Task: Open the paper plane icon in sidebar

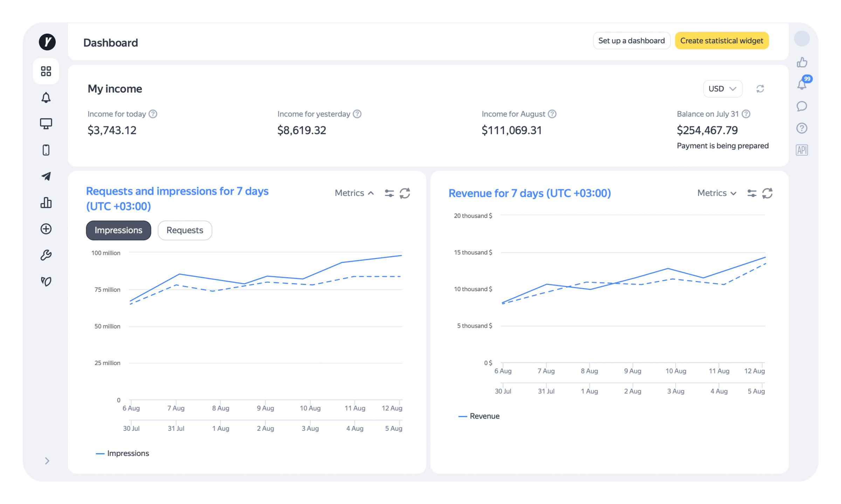Action: point(46,176)
